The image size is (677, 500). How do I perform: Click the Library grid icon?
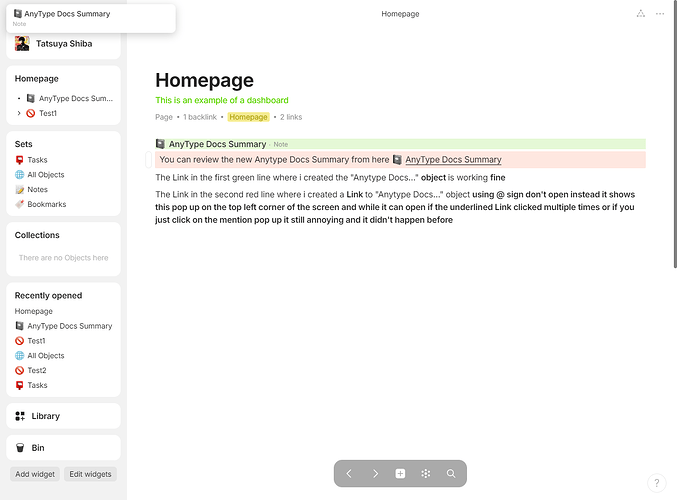pyautogui.click(x=20, y=416)
